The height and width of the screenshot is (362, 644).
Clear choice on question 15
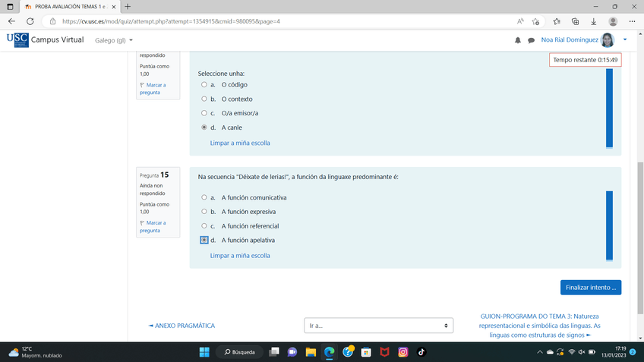coord(240,255)
